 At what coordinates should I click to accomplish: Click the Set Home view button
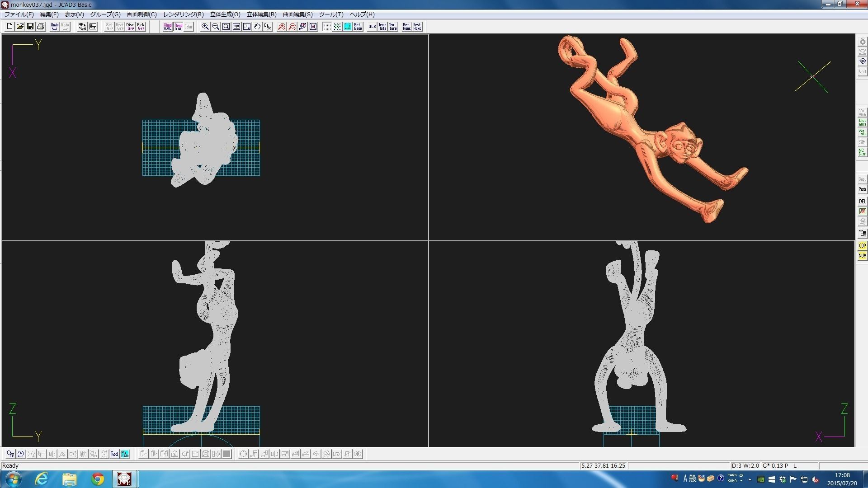coord(406,27)
